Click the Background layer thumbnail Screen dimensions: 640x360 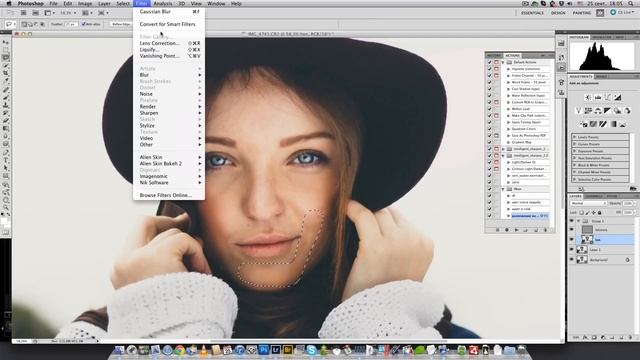(582, 260)
